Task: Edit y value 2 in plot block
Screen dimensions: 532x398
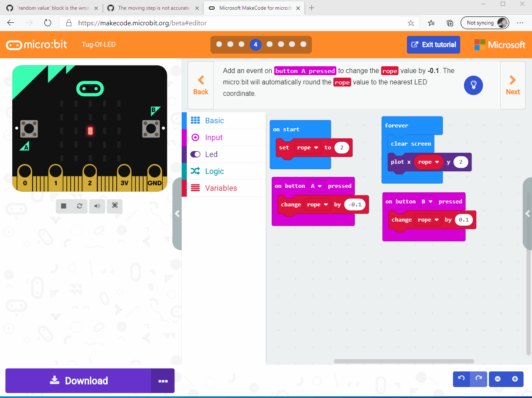Action: click(461, 162)
